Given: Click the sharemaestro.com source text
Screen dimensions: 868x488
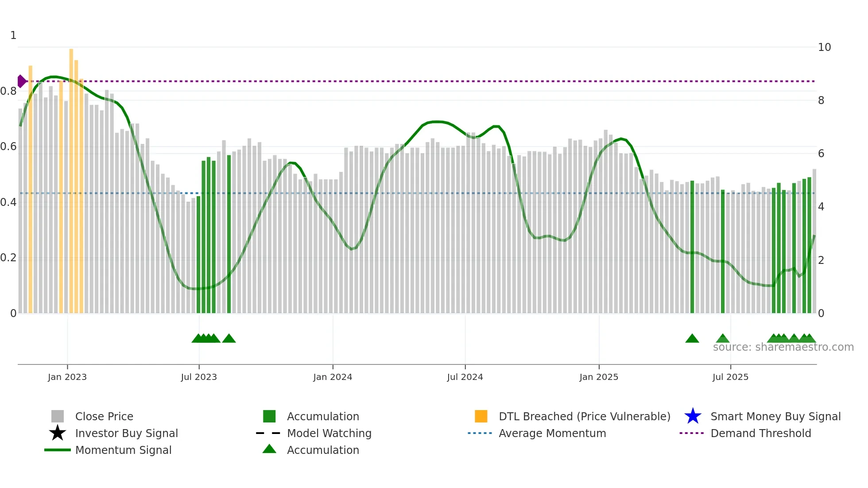Looking at the screenshot, I should [783, 347].
